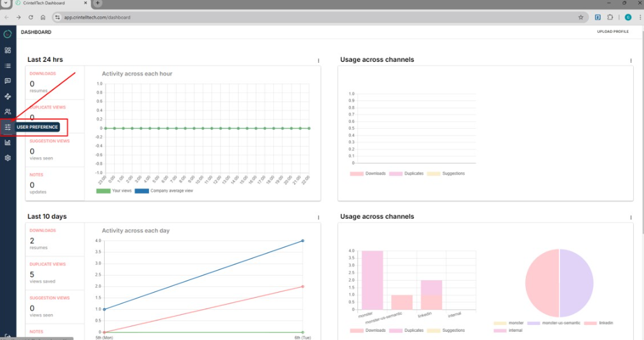Click the address bar URL field

point(316,17)
